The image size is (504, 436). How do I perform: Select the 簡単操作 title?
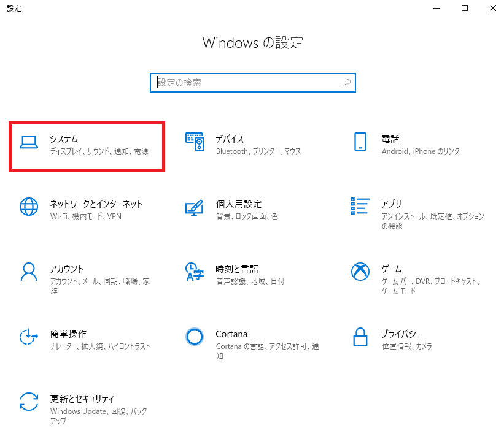coord(68,334)
